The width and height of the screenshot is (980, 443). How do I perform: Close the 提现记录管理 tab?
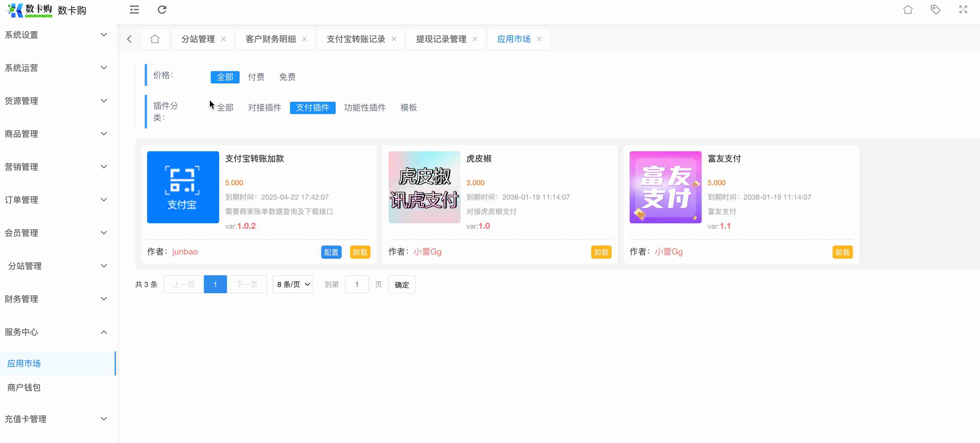click(475, 39)
